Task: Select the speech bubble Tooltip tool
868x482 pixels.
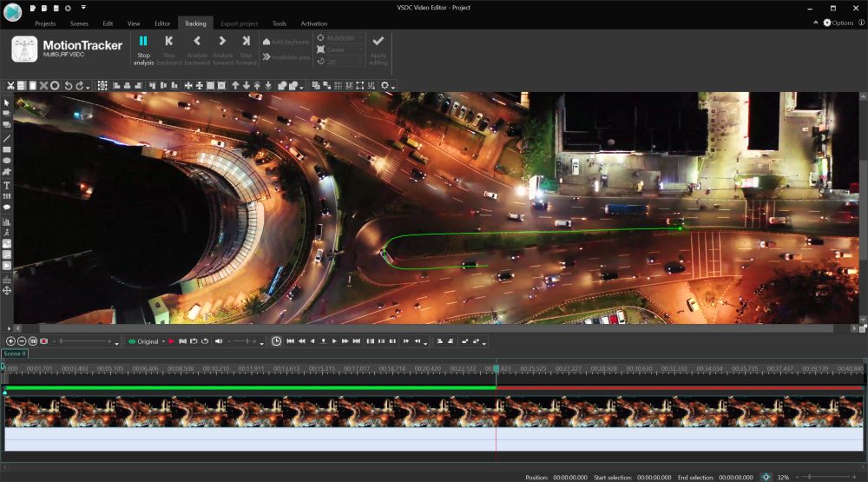Action: click(x=7, y=208)
